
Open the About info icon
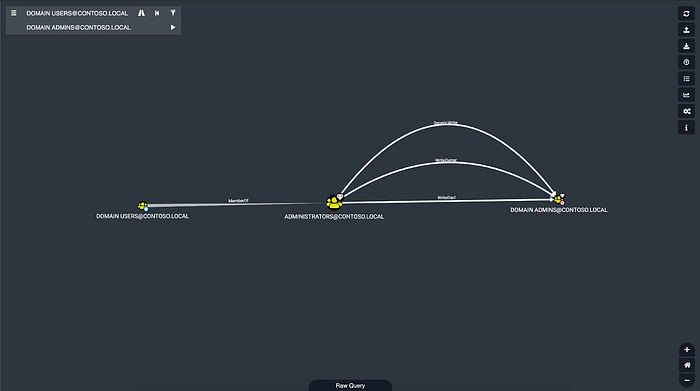click(x=686, y=128)
